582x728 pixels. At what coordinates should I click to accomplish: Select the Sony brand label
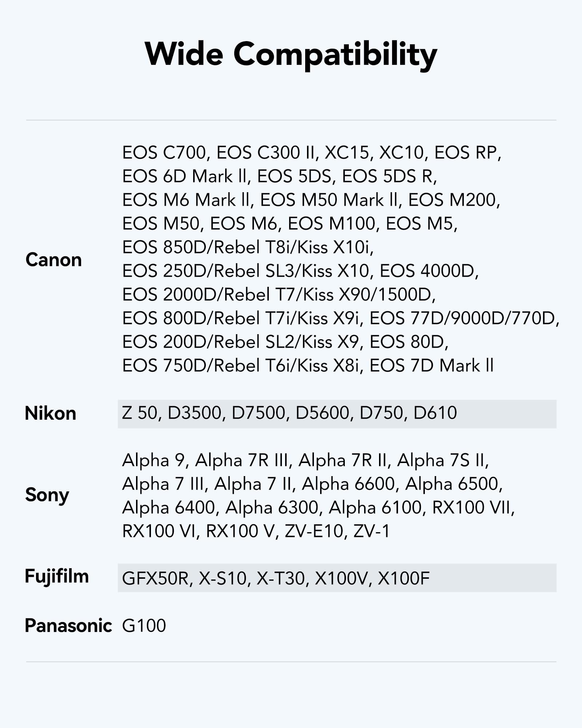tap(47, 495)
